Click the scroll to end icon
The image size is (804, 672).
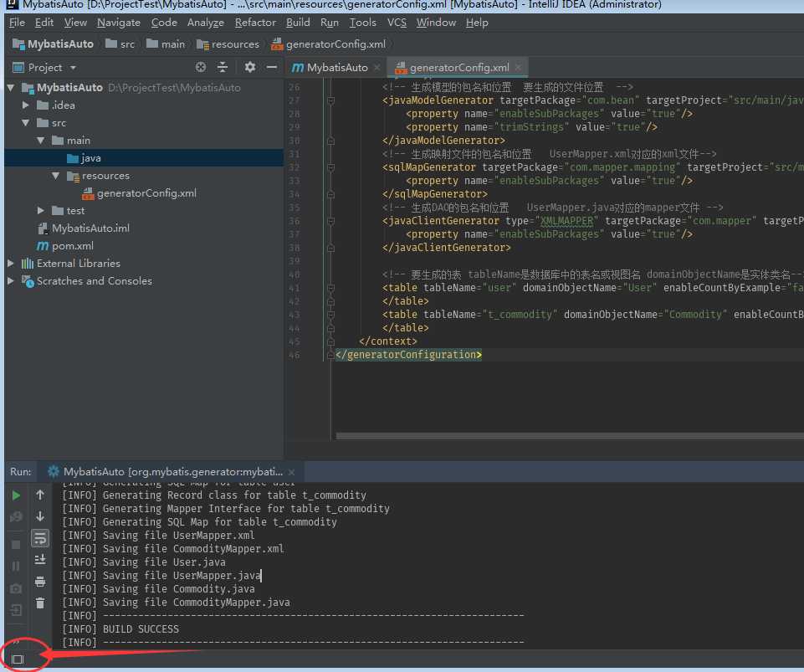click(40, 559)
